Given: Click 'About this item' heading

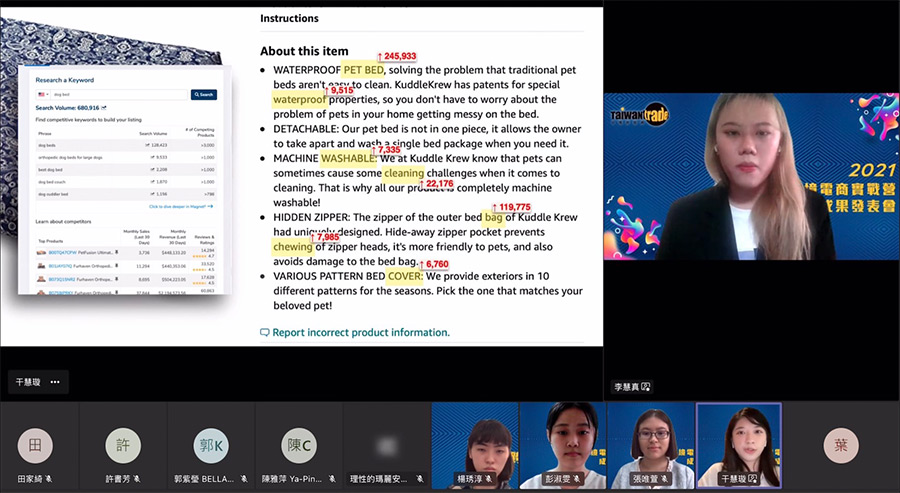Looking at the screenshot, I should click(304, 51).
